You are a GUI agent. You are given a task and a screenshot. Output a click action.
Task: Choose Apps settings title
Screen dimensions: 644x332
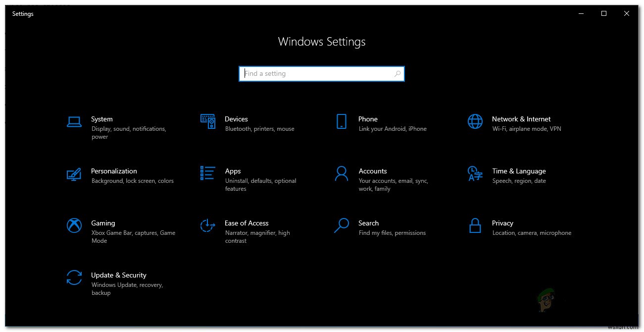[233, 171]
